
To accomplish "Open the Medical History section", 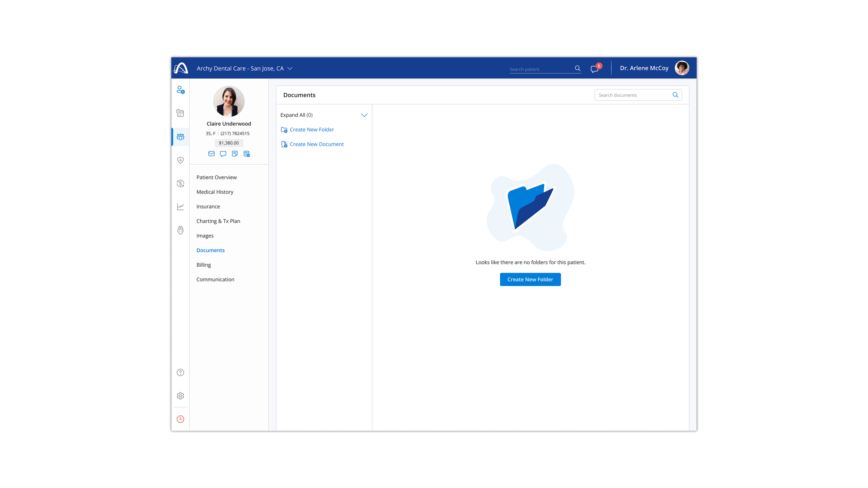I will click(x=215, y=192).
